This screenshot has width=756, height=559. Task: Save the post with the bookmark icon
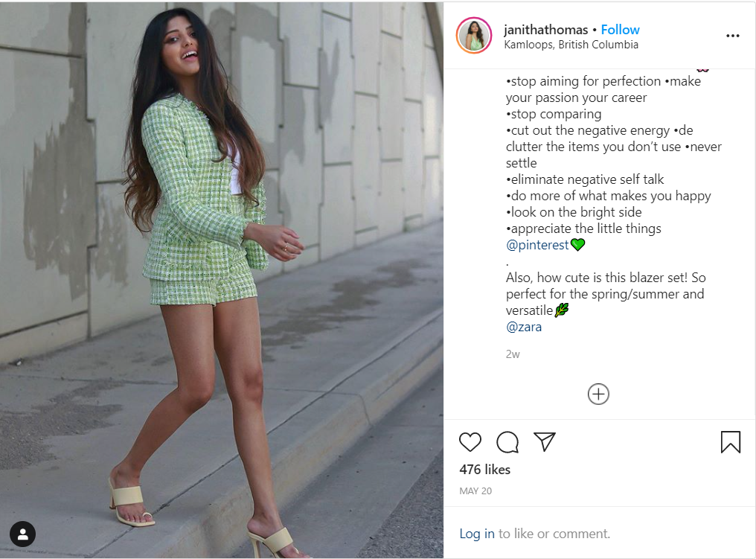(x=731, y=442)
